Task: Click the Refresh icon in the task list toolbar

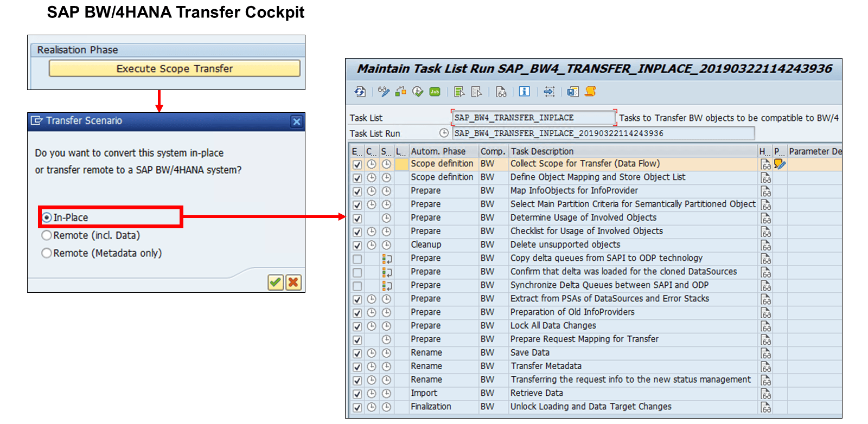Action: (360, 92)
